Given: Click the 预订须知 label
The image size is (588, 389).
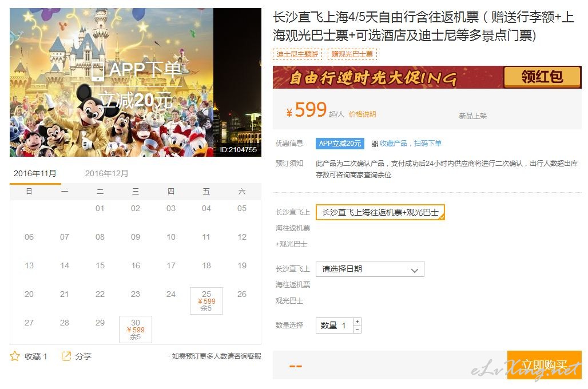Looking at the screenshot, I should [289, 163].
